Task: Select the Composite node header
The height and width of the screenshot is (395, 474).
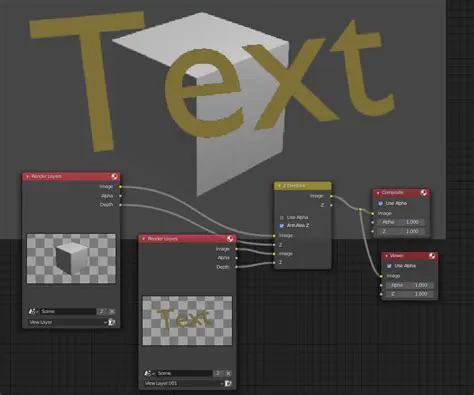Action: [401, 193]
